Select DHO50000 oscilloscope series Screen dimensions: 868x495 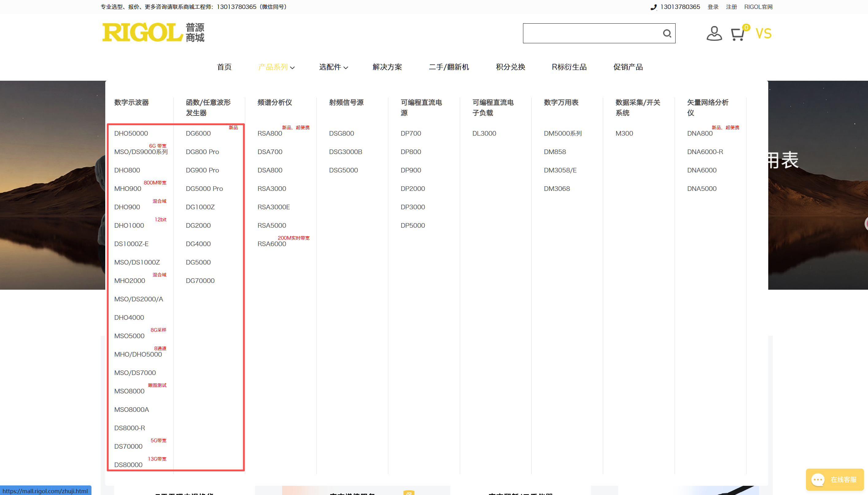131,133
